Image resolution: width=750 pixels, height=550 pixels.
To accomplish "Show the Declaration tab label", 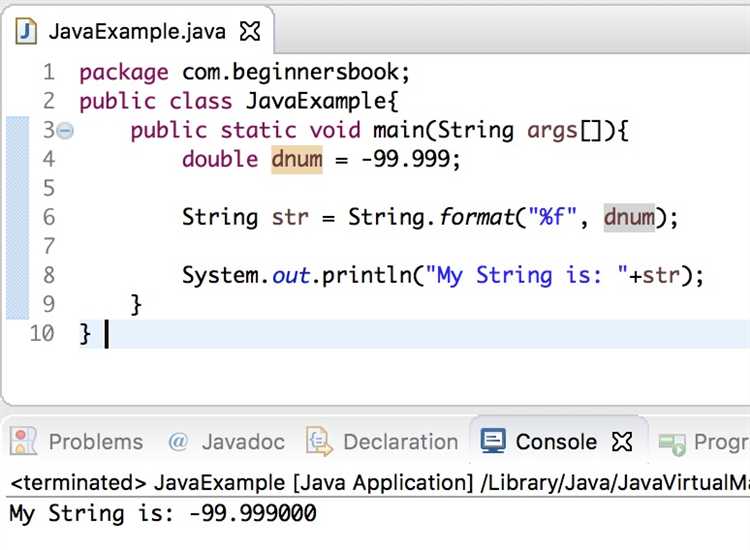I will point(400,441).
